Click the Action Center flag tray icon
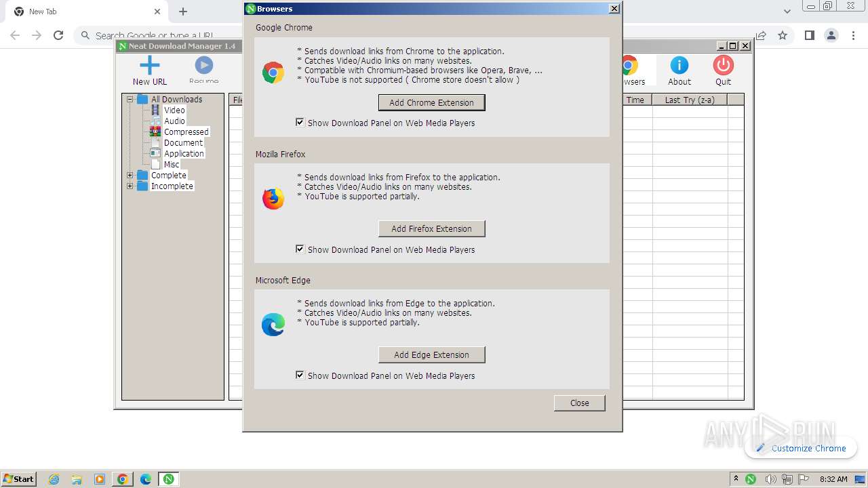Viewport: 868px width, 488px height. coord(802,479)
